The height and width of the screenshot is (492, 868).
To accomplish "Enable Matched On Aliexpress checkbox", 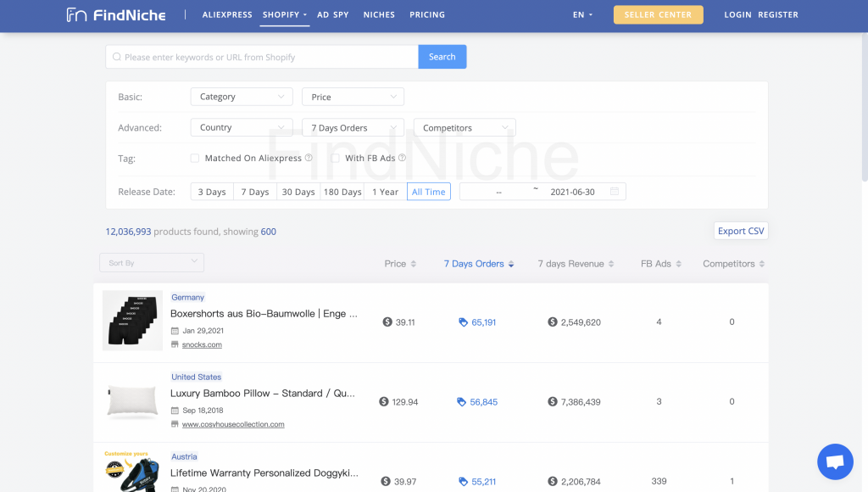I will 195,158.
